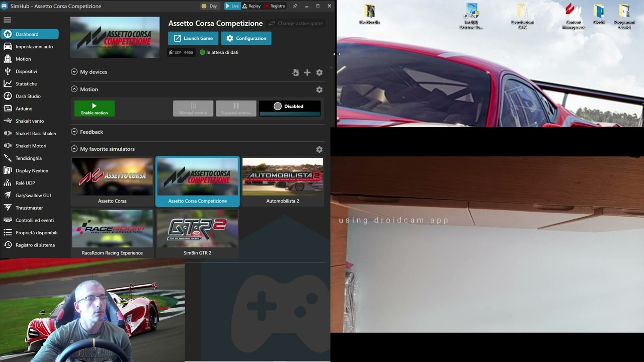Open My devices settings gear
Screen dimensions: 644x362
[x=319, y=72]
